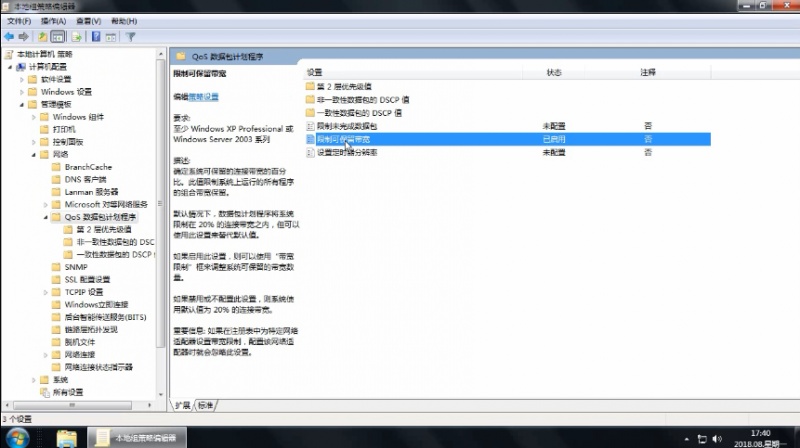The image size is (800, 448).
Task: Click the Filter funnel toolbar icon
Action: (131, 37)
